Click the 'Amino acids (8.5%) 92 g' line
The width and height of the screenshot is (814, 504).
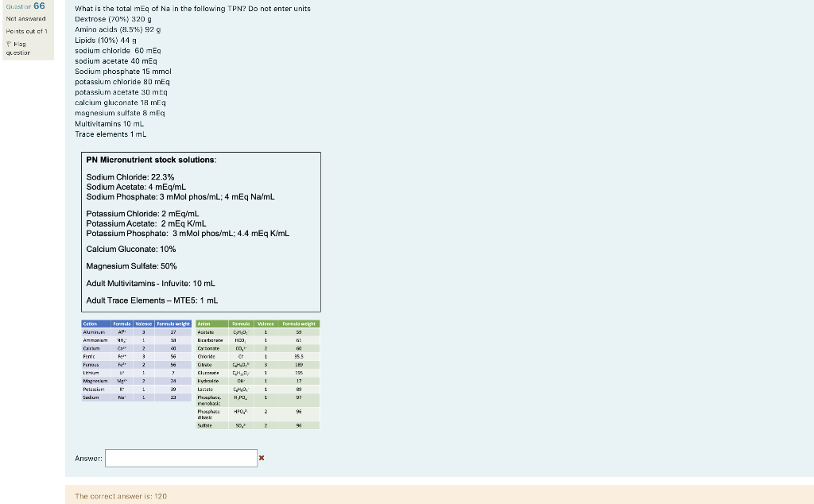[118, 29]
